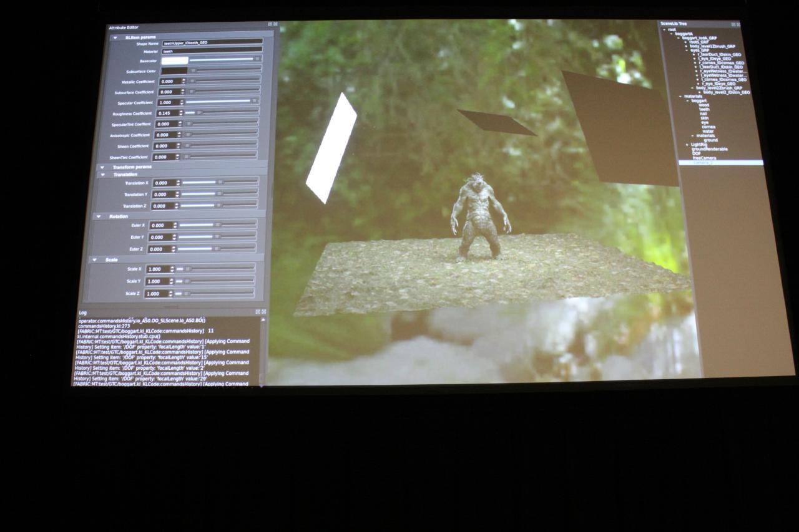Step the Subsurface Coefficient spinner arrows
The image size is (799, 532).
(182, 92)
